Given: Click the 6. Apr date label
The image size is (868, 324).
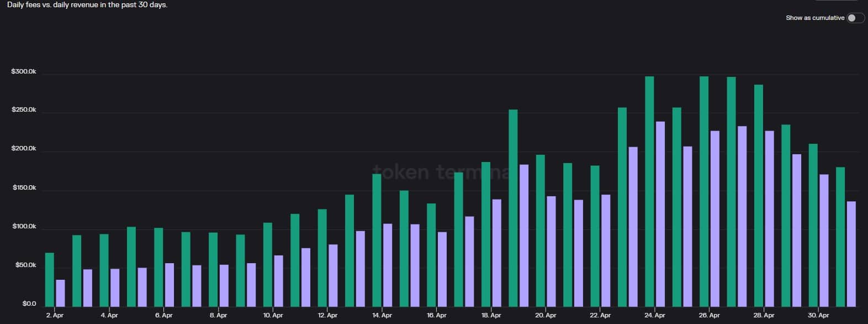Looking at the screenshot, I should [164, 316].
